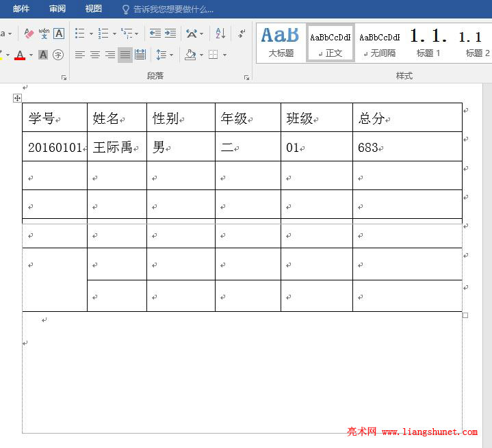This screenshot has height=448, width=492.
Task: Switch to the 审阅 (Review) tab
Action: 57,9
